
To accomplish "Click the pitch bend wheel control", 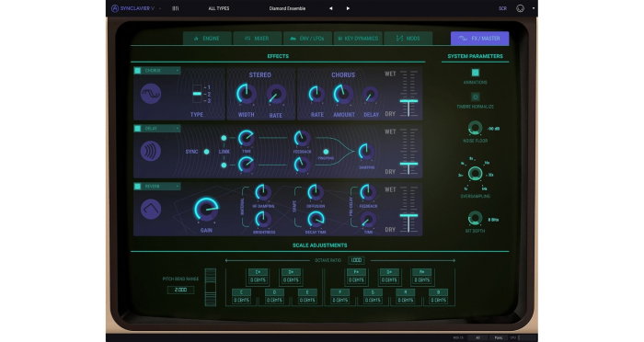I will (211, 288).
